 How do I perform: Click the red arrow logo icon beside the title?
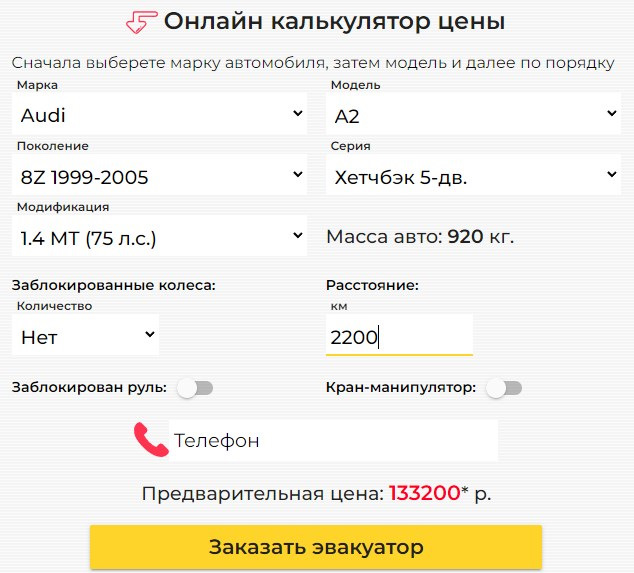point(141,22)
